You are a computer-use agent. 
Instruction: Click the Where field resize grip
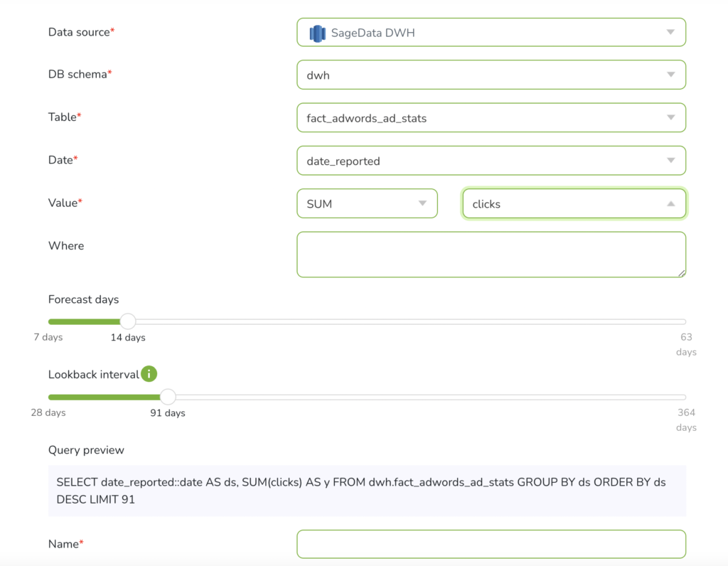coord(681,273)
